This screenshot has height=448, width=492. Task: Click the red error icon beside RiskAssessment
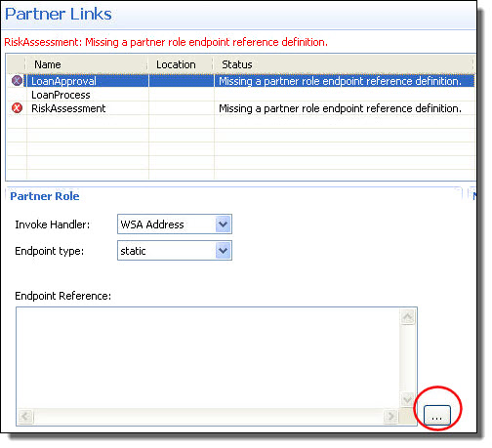coord(17,107)
